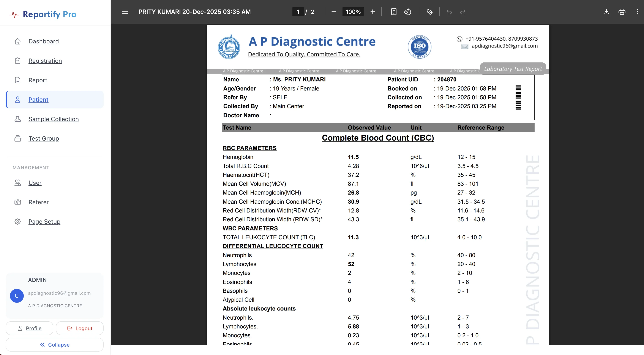Click the Reference Range column header
This screenshot has height=355, width=644.
(481, 128)
